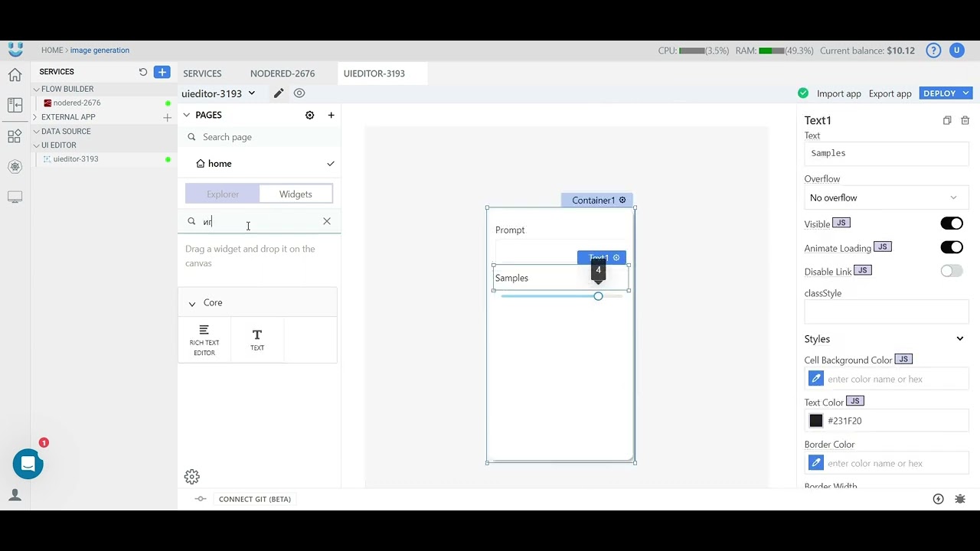
Task: Toggle JS mode for Disable Link
Action: click(x=862, y=270)
